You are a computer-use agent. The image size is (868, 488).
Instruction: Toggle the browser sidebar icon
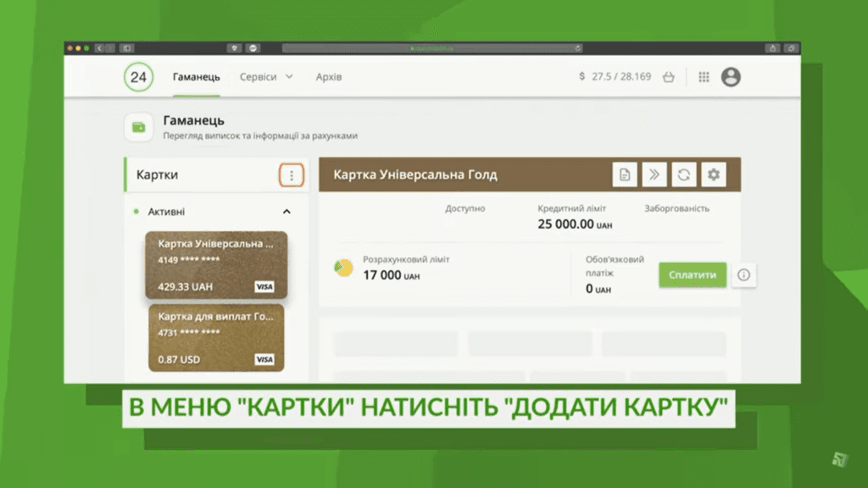pyautogui.click(x=127, y=48)
